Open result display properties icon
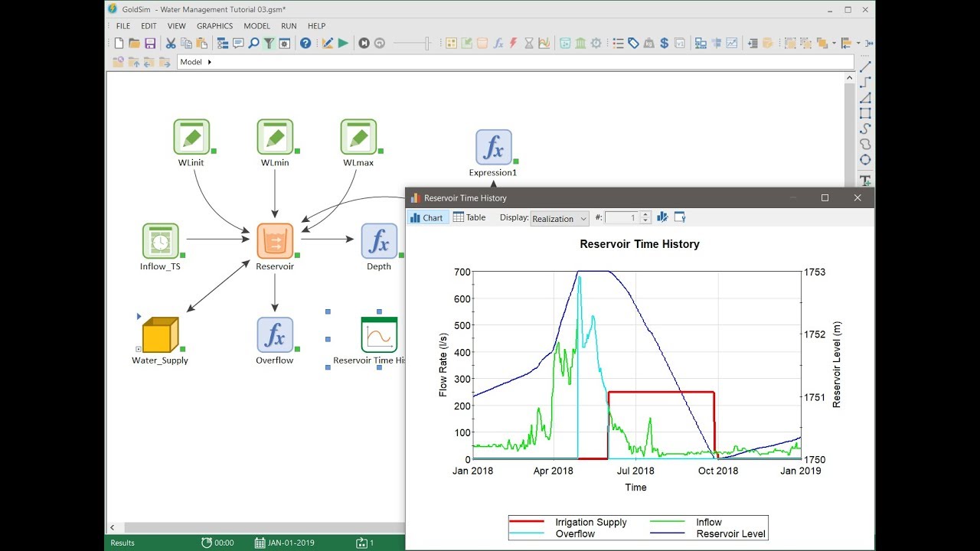Screen dimensions: 980x551 point(679,217)
